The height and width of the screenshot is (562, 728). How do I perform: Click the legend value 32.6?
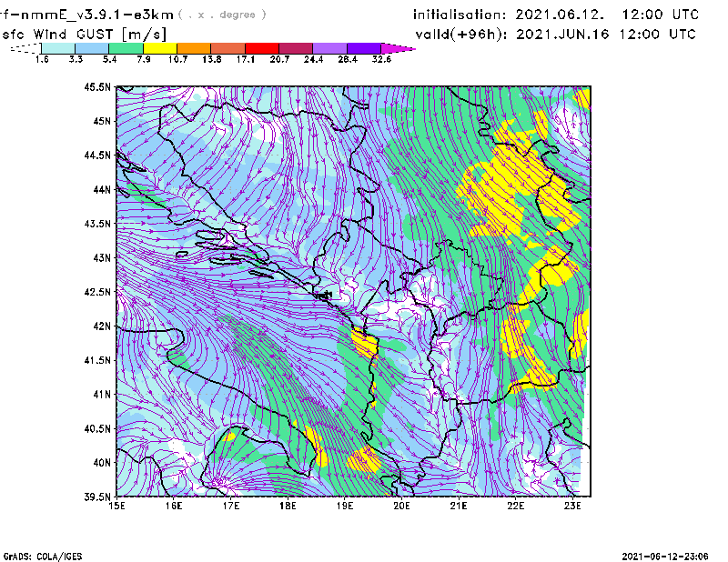tap(381, 59)
